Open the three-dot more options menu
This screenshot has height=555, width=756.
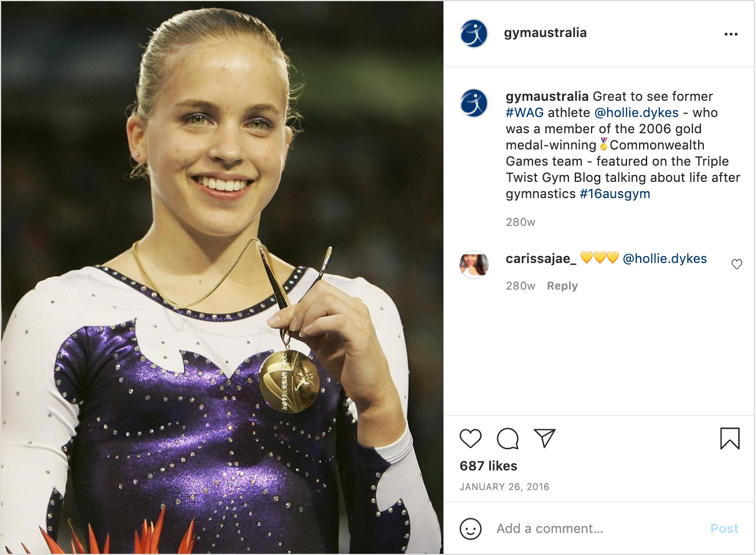point(731,34)
